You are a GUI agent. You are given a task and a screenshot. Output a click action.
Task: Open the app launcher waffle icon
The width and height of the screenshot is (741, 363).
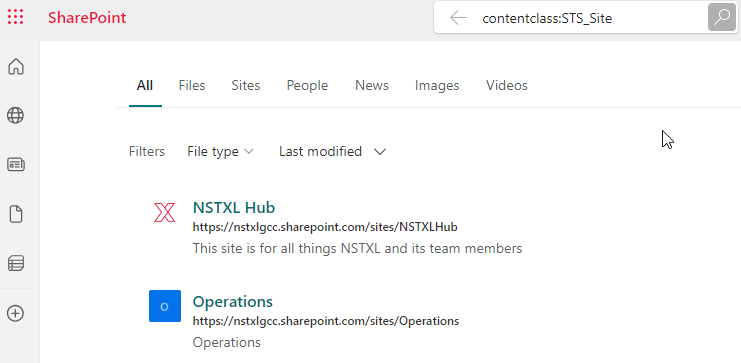tap(16, 17)
